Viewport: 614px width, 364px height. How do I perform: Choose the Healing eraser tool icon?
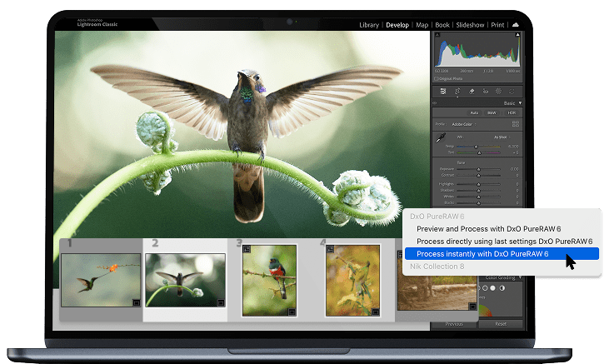click(x=472, y=91)
